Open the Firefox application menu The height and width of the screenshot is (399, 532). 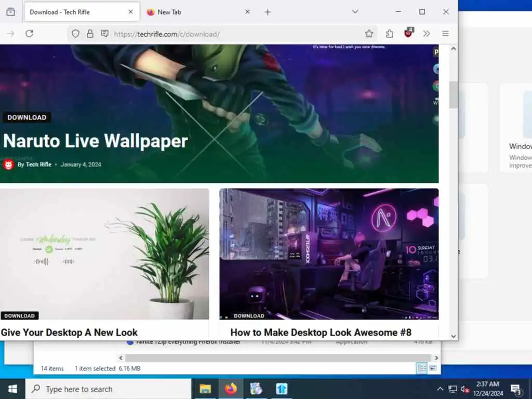(x=445, y=34)
